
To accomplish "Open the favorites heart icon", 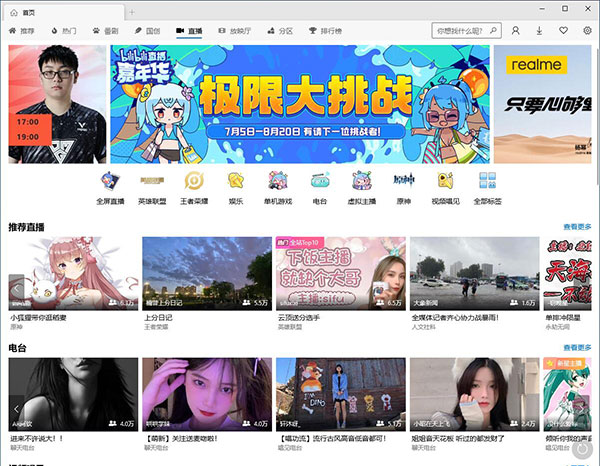I will pos(564,31).
